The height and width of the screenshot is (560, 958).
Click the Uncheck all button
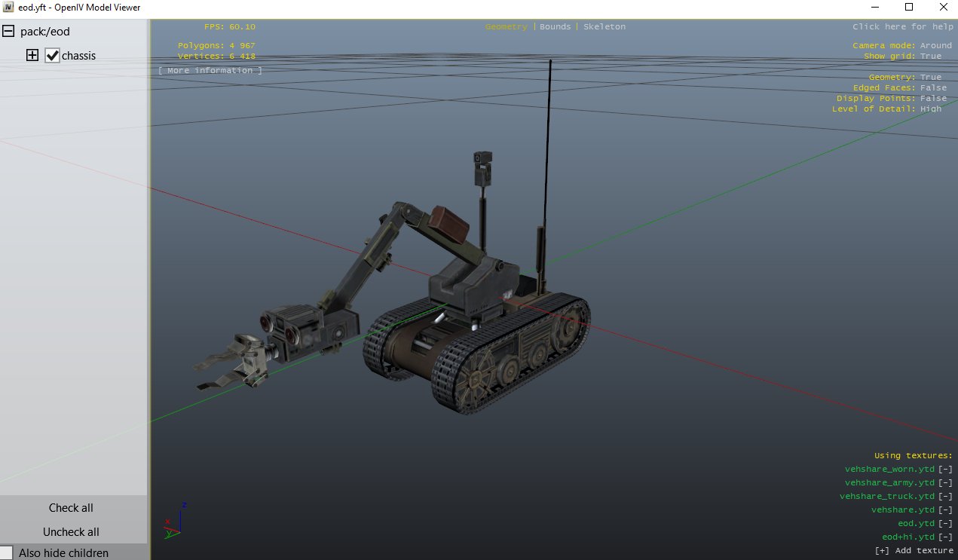[71, 531]
